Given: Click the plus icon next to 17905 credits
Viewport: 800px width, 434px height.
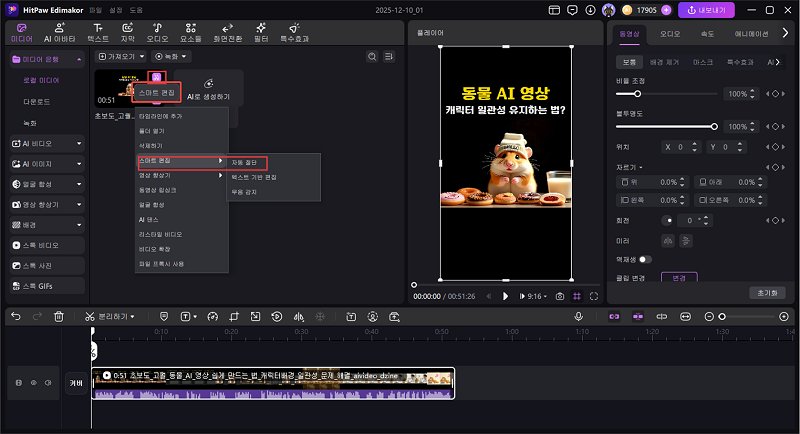Looking at the screenshot, I should pos(666,10).
